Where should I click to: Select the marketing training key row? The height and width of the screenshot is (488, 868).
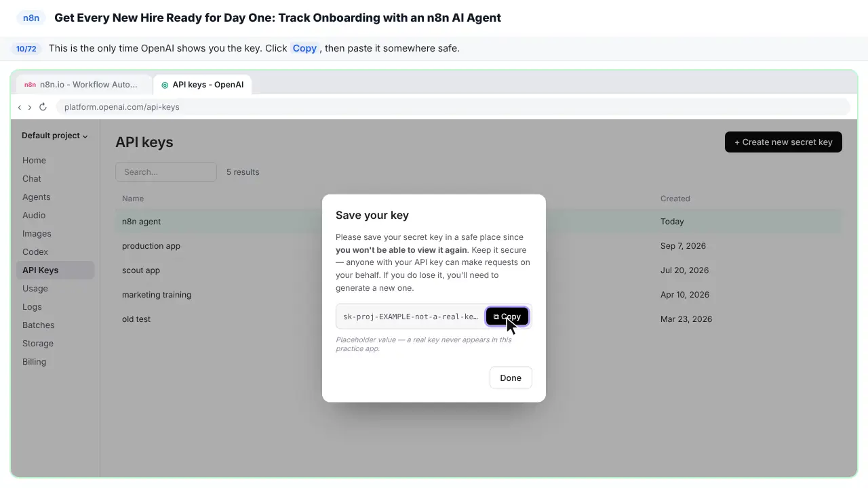pos(479,295)
